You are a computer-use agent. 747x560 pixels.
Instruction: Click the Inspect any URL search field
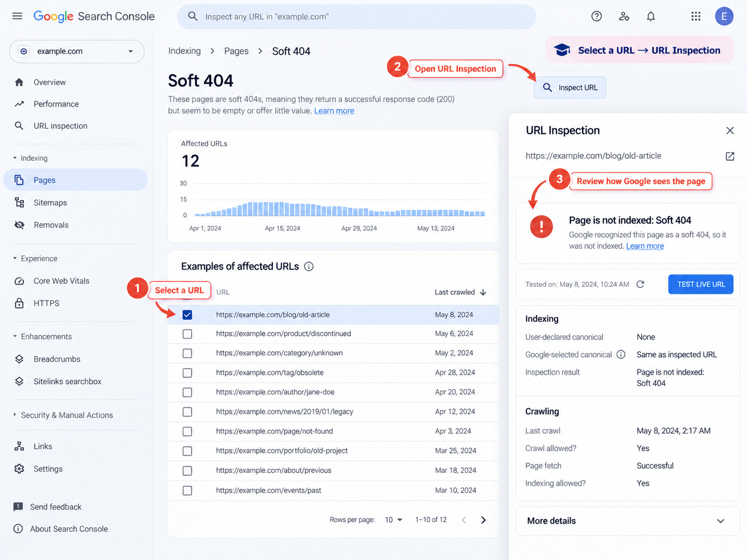356,17
